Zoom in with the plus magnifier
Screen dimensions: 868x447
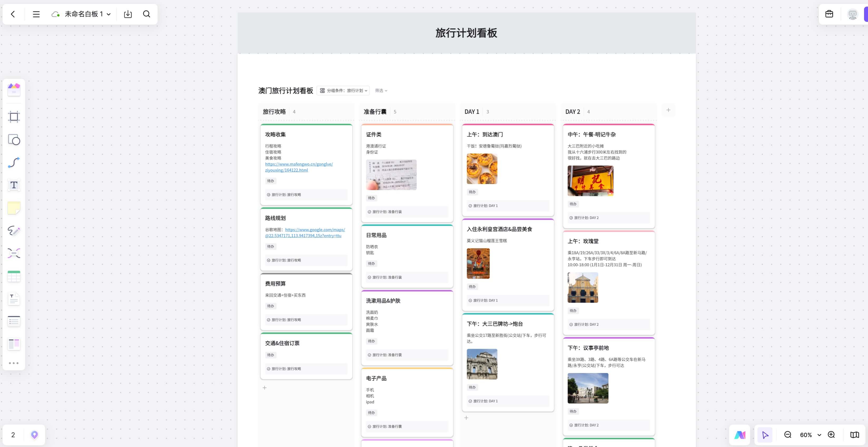[x=831, y=435]
